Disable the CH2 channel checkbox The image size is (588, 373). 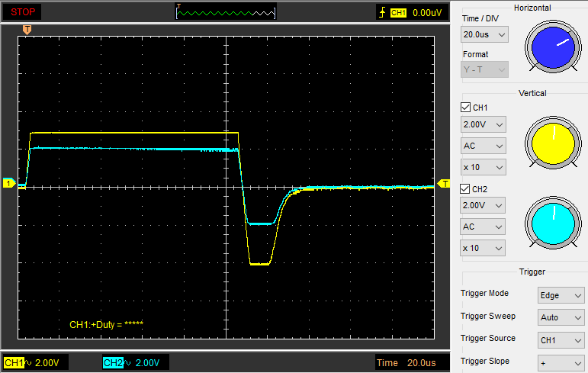pos(466,188)
